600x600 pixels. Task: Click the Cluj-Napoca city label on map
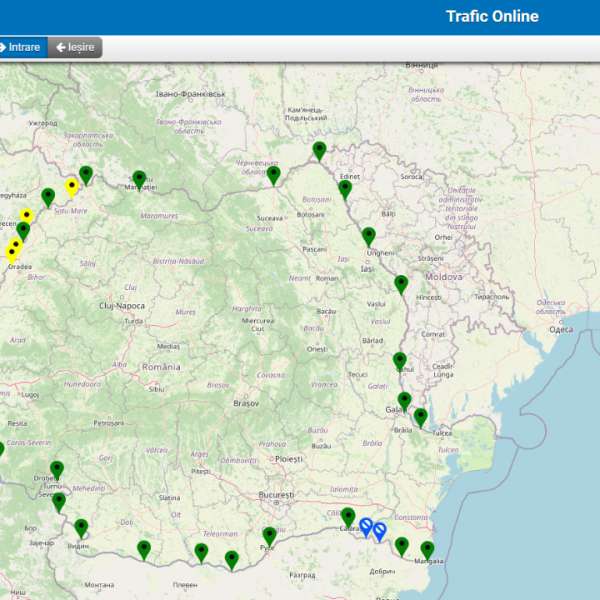click(x=122, y=306)
